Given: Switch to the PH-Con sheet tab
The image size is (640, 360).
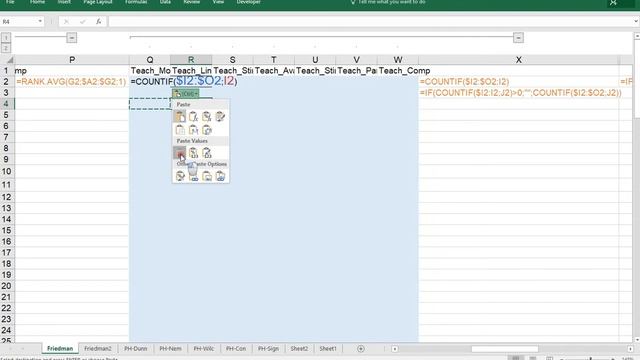Looking at the screenshot, I should point(236,349).
